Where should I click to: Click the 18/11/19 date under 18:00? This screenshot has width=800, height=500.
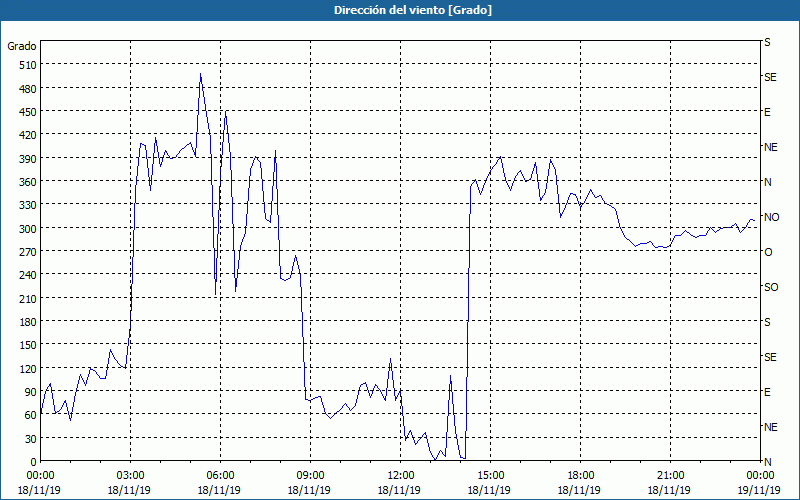[580, 490]
